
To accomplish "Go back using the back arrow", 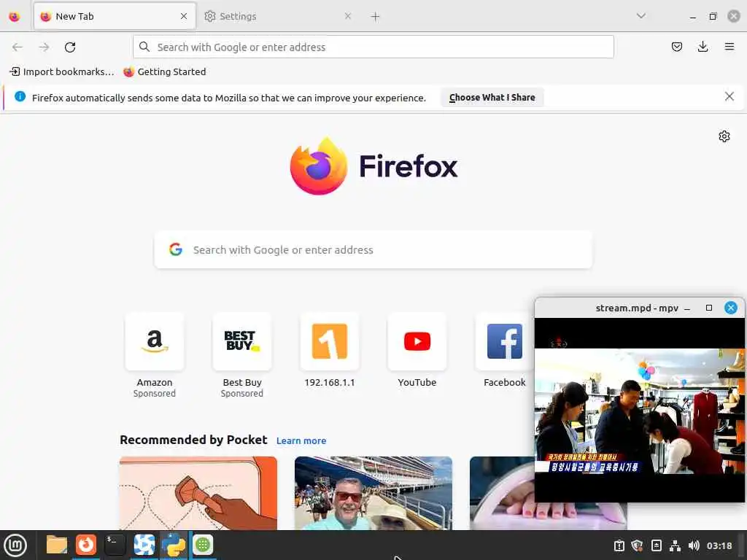I will (x=18, y=47).
